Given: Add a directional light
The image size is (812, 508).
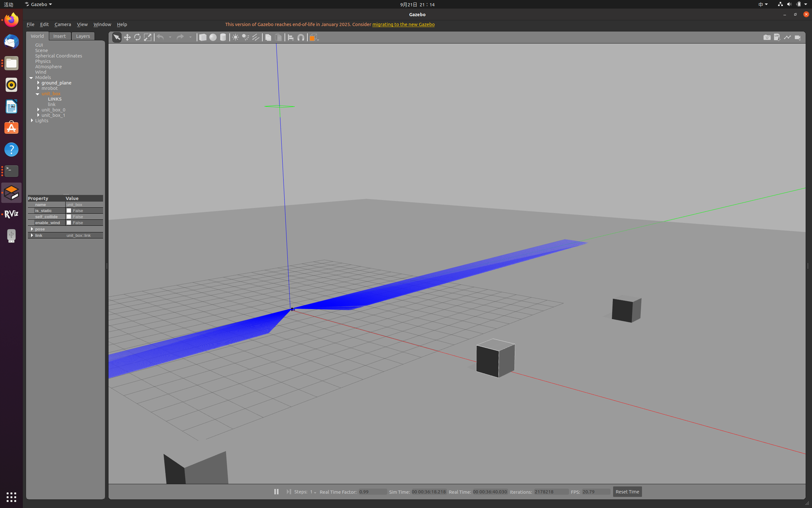Looking at the screenshot, I should [256, 37].
